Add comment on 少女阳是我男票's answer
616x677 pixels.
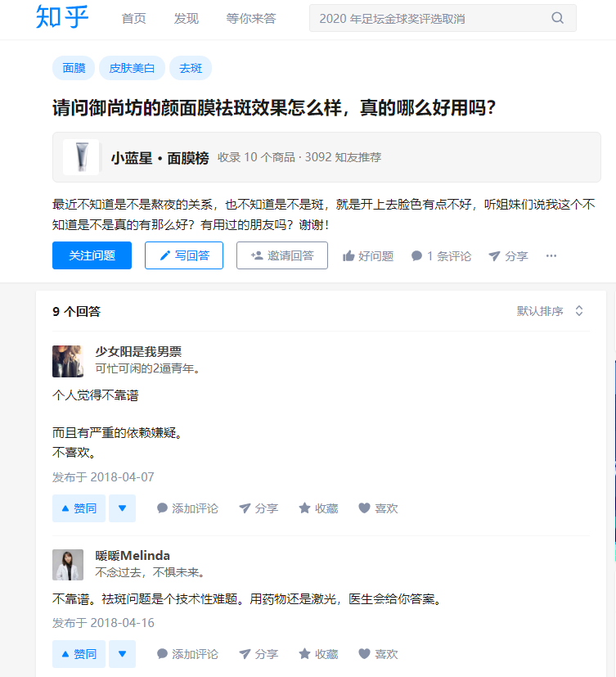point(187,508)
